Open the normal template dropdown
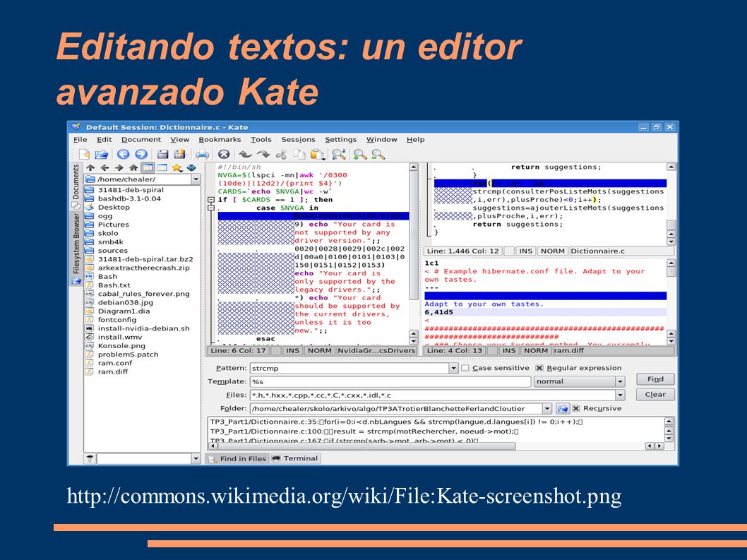 point(620,382)
